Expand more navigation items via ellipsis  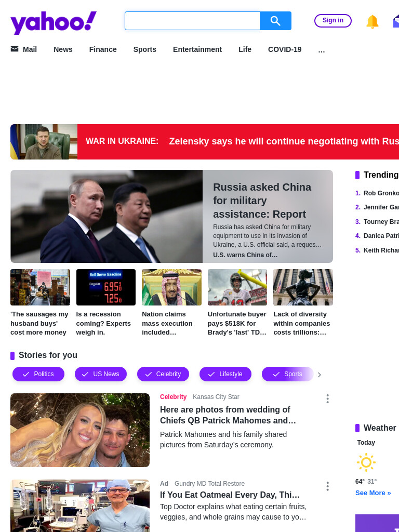pyautogui.click(x=322, y=50)
